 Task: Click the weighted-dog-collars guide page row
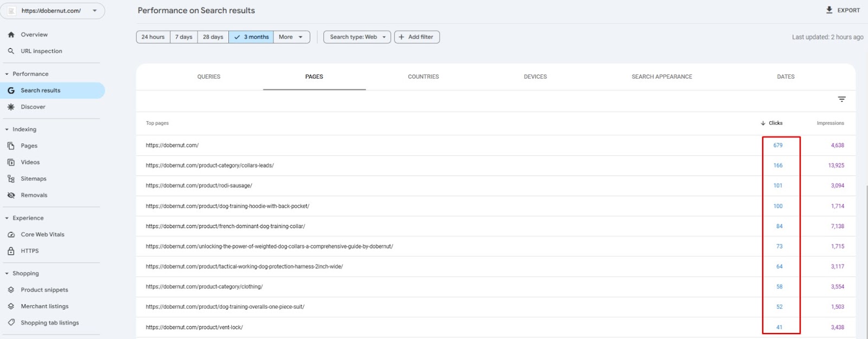click(x=496, y=247)
